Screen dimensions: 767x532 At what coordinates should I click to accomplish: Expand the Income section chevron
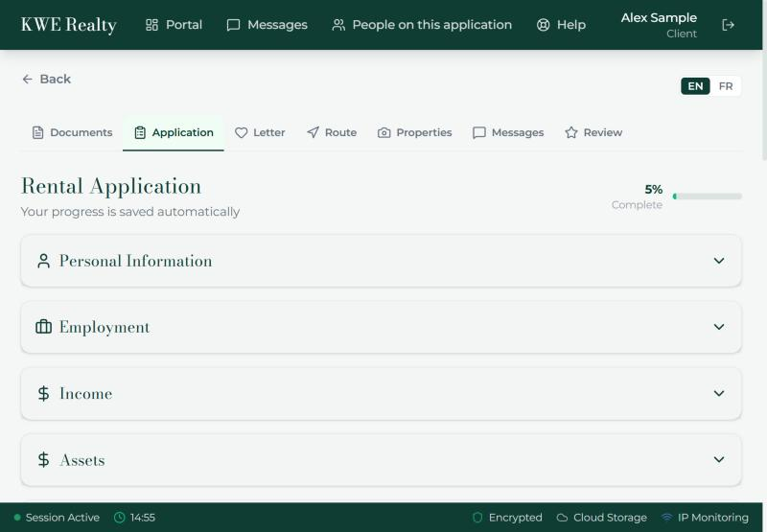pyautogui.click(x=718, y=393)
